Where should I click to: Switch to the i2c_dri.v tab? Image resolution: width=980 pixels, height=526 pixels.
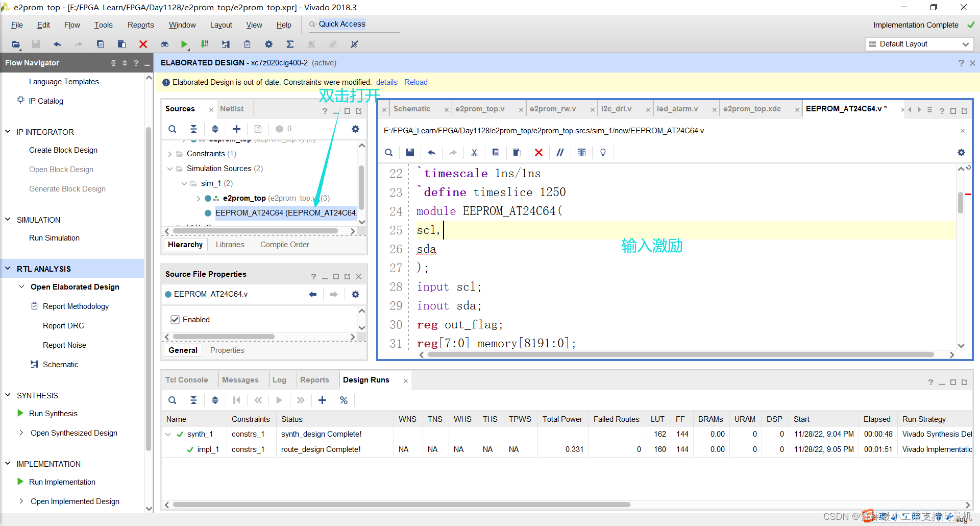pos(616,109)
